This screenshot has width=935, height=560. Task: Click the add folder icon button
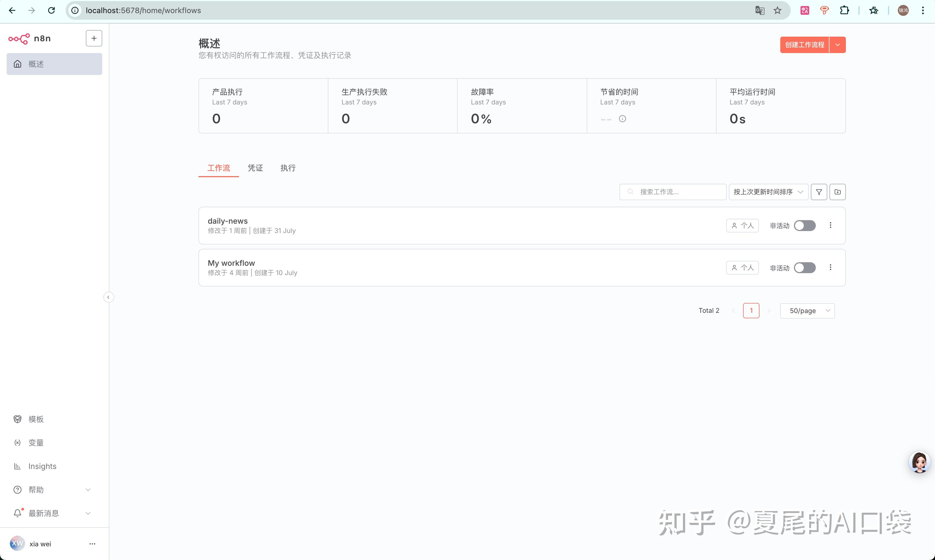pyautogui.click(x=837, y=192)
